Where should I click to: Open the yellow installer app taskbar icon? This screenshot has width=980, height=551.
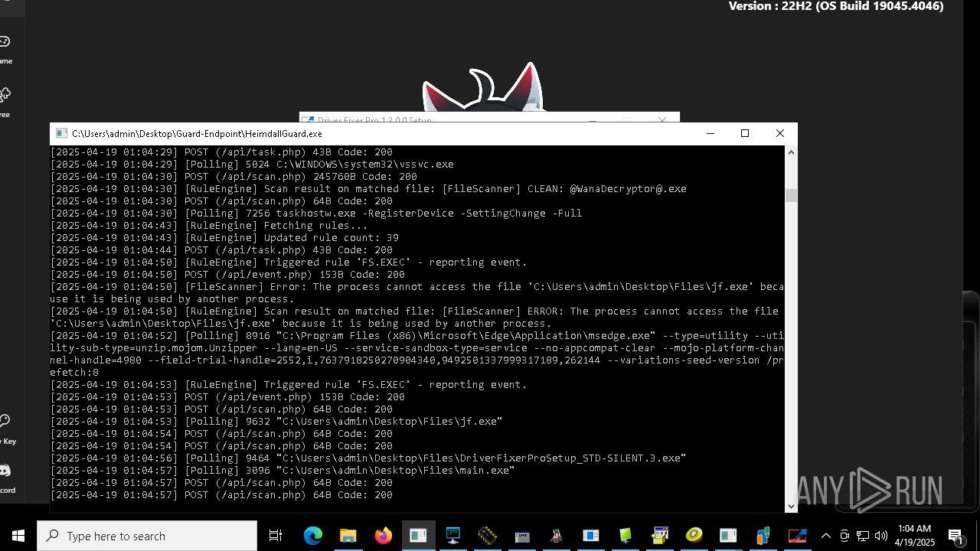tap(660, 536)
